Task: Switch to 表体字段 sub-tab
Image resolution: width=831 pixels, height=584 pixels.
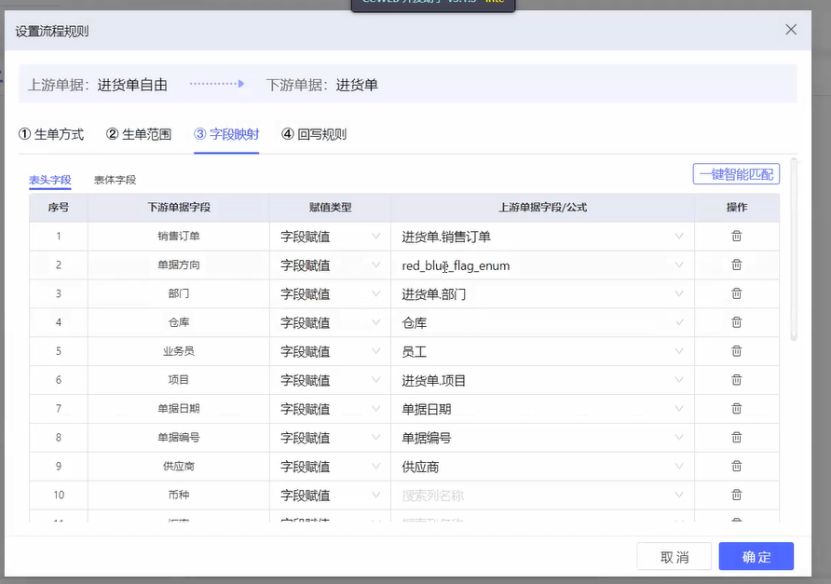Action: coord(115,180)
